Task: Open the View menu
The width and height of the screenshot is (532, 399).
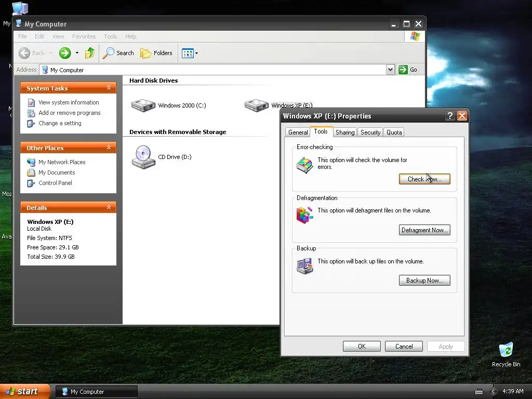Action: tap(58, 36)
